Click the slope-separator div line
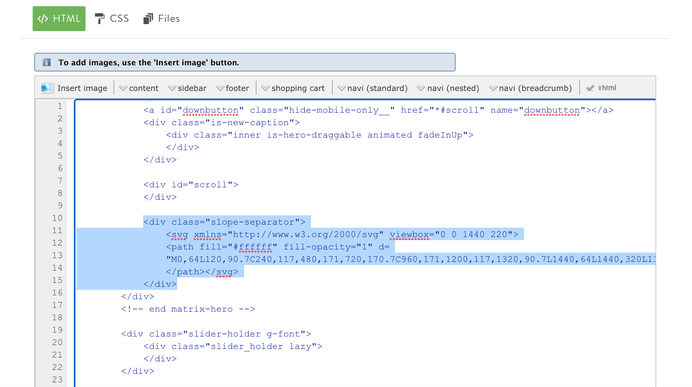 [224, 222]
